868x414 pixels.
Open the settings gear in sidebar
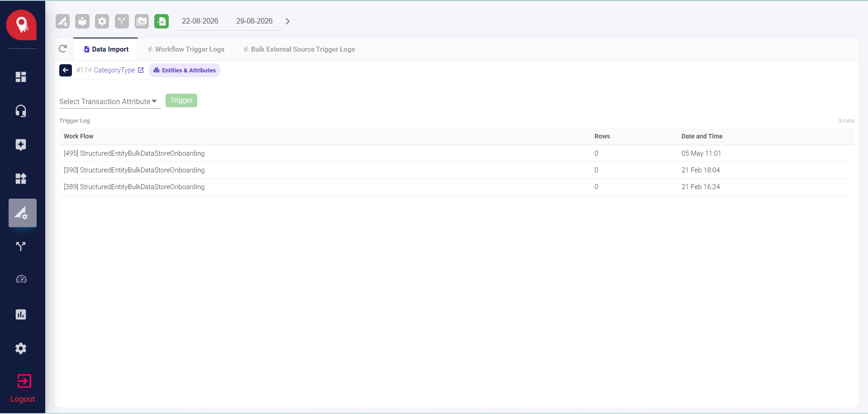click(x=21, y=348)
